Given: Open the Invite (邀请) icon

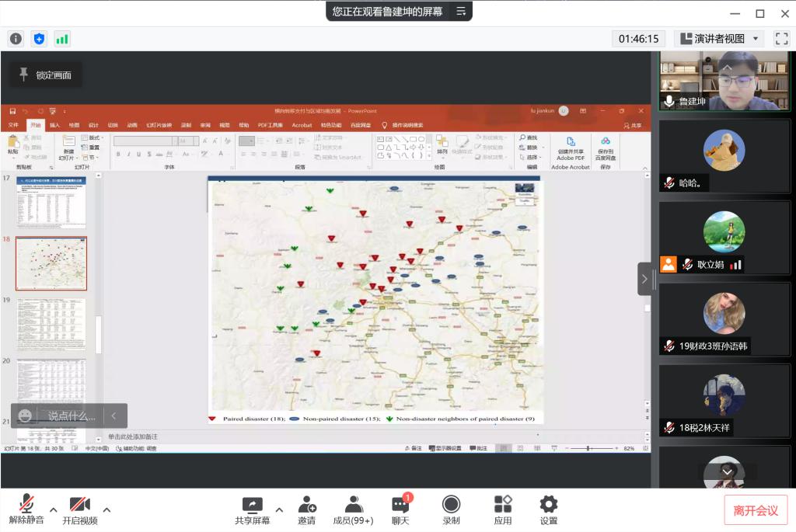Looking at the screenshot, I should (x=307, y=509).
